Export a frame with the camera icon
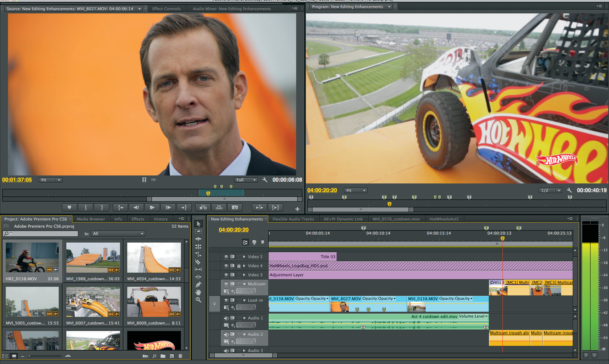The width and height of the screenshot is (609, 364). click(235, 207)
